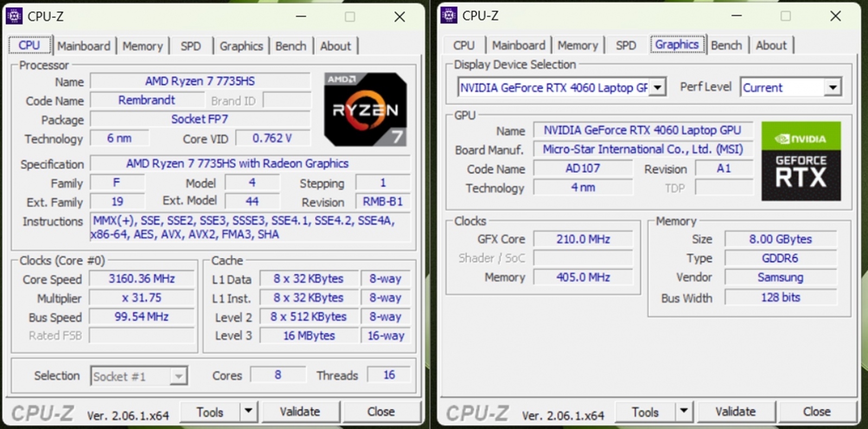Open the SPD tab in right window
Screen dimensions: 868x429
(x=626, y=46)
